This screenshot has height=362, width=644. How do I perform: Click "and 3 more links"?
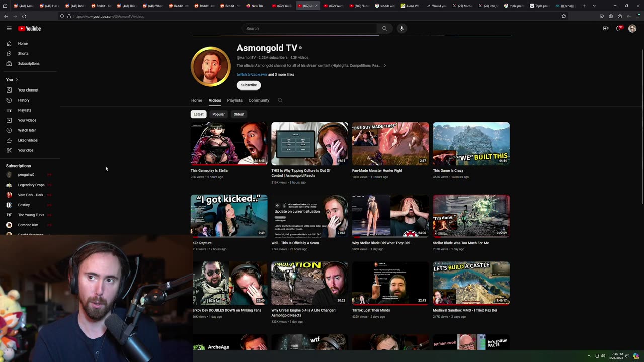tap(281, 75)
